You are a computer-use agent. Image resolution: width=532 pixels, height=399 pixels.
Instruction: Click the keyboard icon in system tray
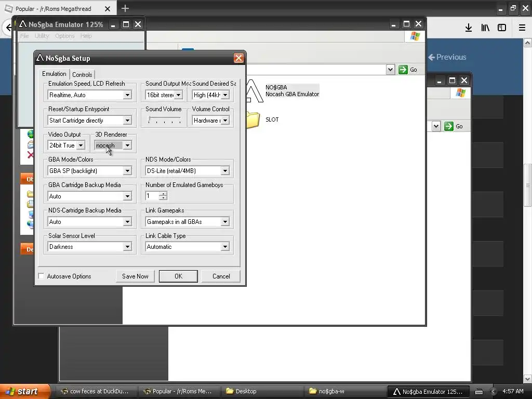pos(478,392)
